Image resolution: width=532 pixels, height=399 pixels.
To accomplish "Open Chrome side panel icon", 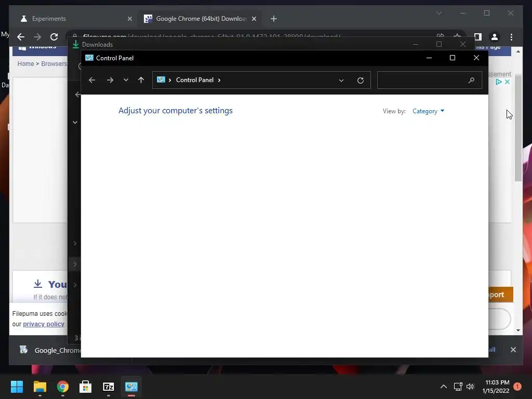I will (478, 37).
